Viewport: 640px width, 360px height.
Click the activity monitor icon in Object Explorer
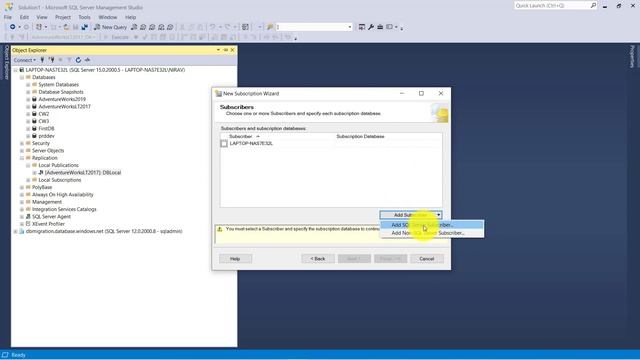87,60
